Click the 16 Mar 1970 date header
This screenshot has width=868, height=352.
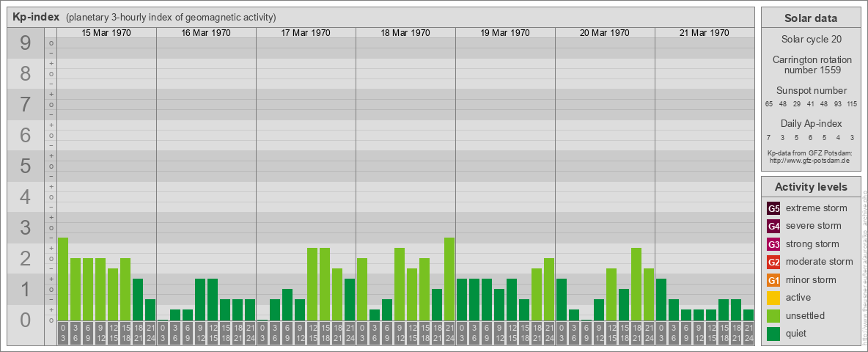[x=206, y=33]
